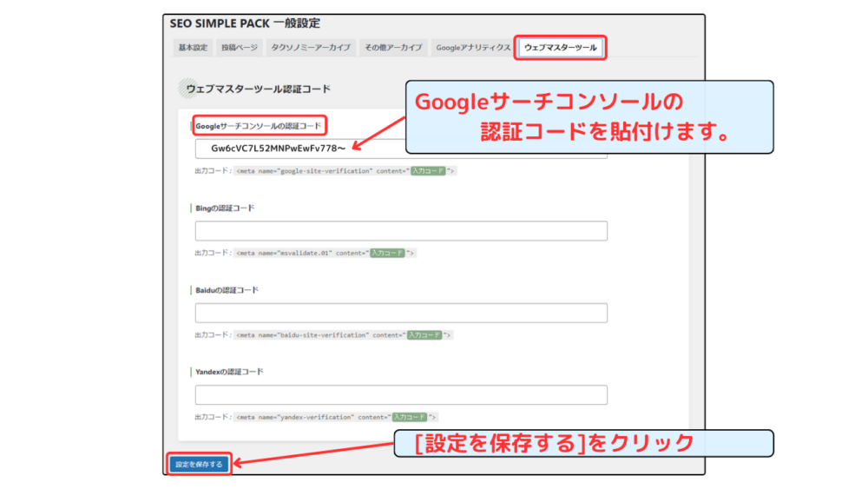Click the Googleサーチコンソールの認証コード label
Screen dimensions: 868x489
click(258, 126)
